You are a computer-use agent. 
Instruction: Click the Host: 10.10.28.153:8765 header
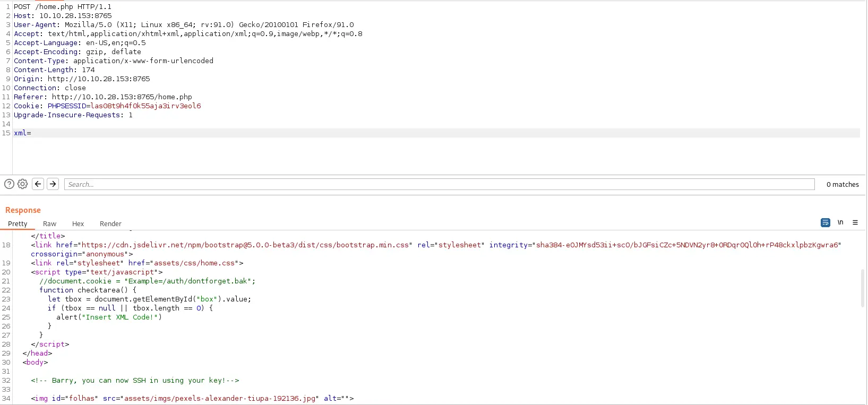click(63, 16)
